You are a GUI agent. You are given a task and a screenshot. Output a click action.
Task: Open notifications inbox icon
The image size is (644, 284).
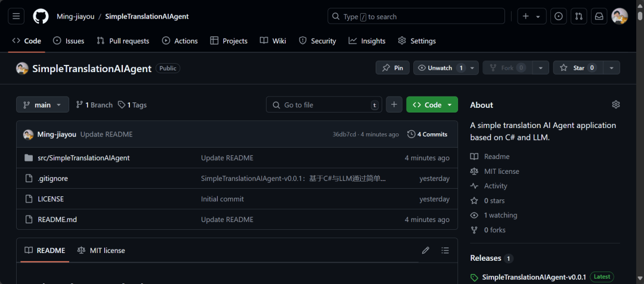(x=599, y=17)
